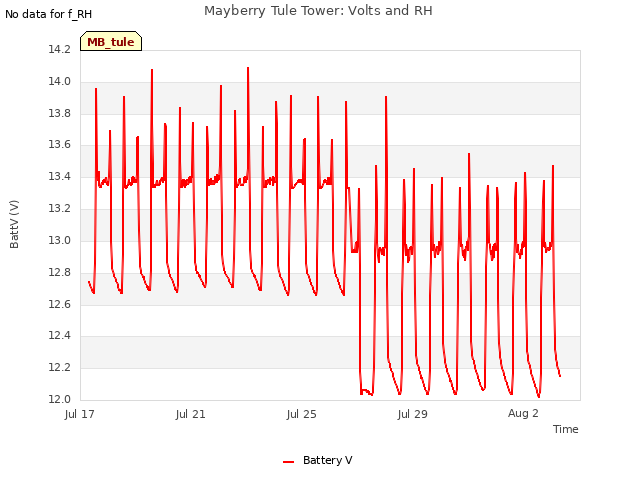
Task: Click the Jul 25 x-axis tick label
Action: pos(302,414)
